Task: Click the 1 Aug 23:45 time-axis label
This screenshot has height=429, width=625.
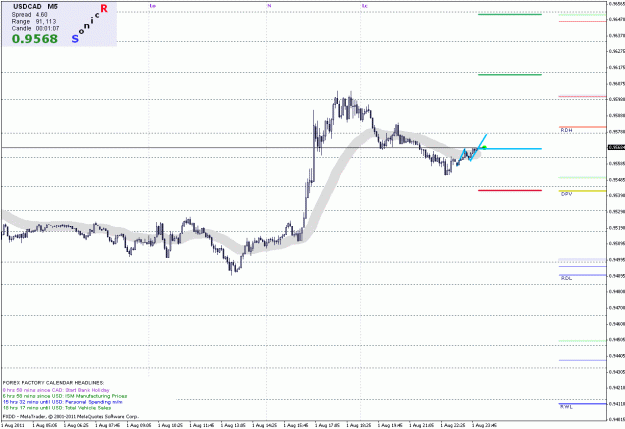Action: point(485,425)
